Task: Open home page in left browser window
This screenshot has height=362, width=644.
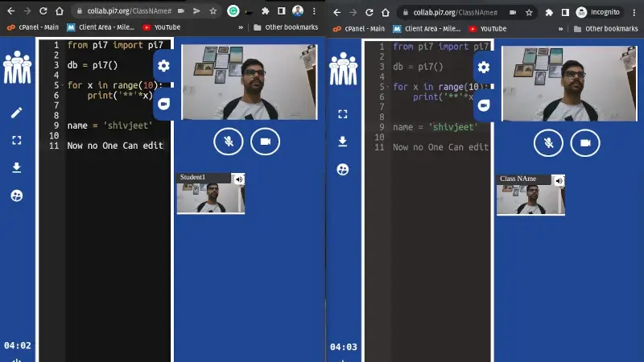Action: 60,11
